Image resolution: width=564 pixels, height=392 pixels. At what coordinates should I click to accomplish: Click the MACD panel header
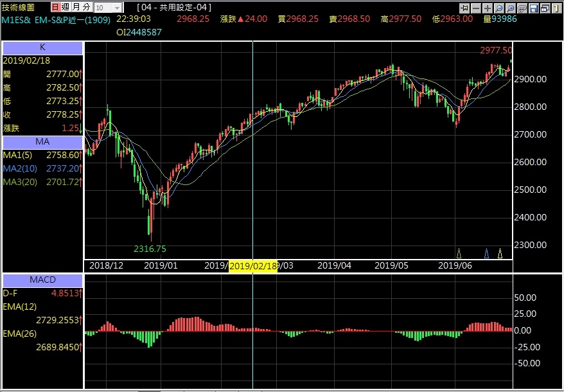42,280
